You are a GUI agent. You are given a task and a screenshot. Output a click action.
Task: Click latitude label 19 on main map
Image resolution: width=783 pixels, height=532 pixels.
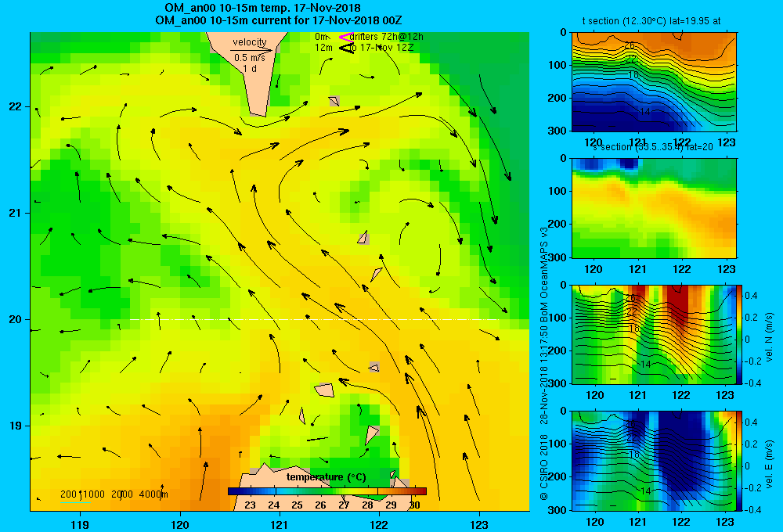click(16, 426)
